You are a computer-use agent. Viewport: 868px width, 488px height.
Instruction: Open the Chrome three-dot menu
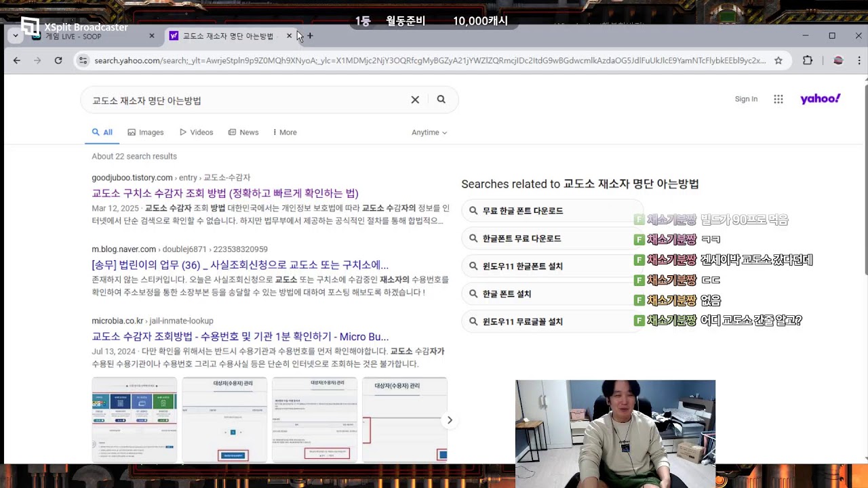(x=858, y=60)
